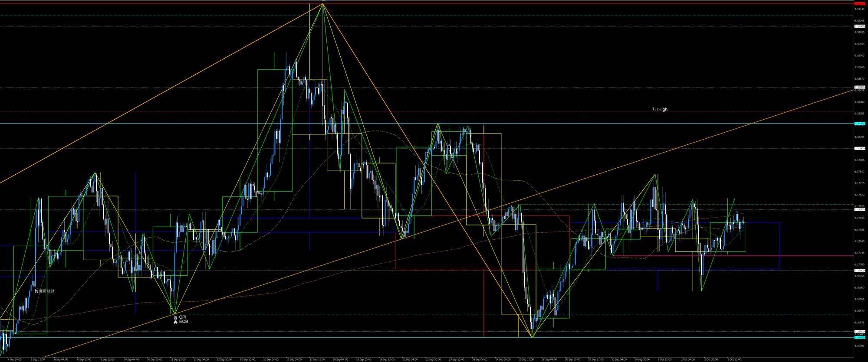Click the 4 Sep 20:00 time label
The height and width of the screenshot is (362, 868).
click(15, 359)
